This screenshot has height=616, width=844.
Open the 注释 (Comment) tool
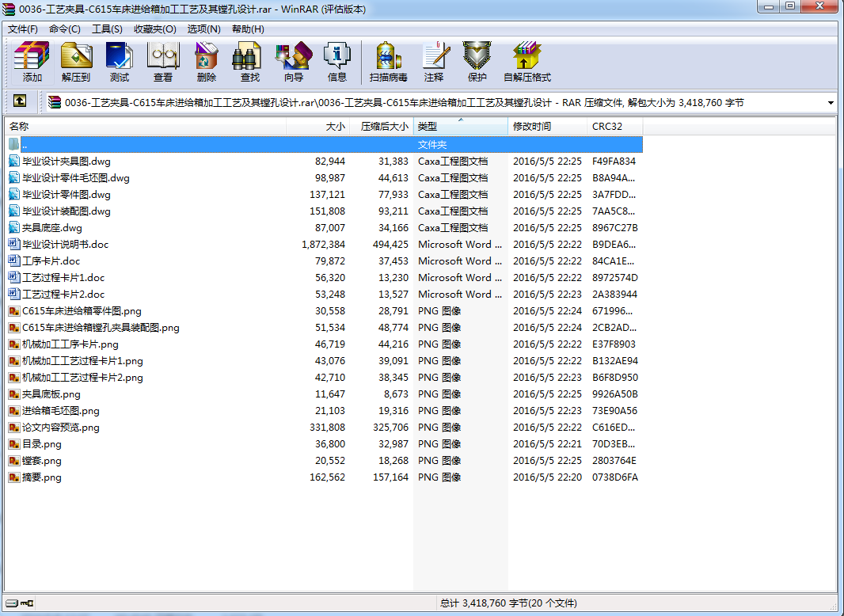click(x=434, y=62)
